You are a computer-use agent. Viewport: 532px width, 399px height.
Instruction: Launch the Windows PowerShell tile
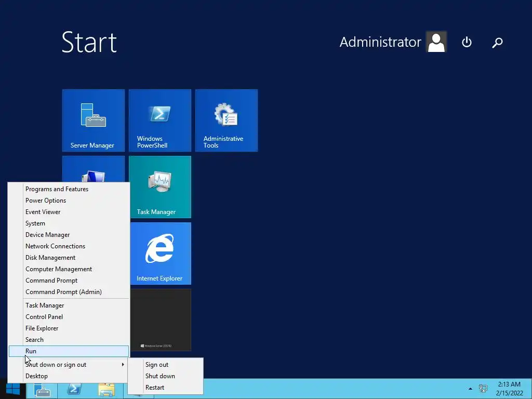click(x=160, y=121)
